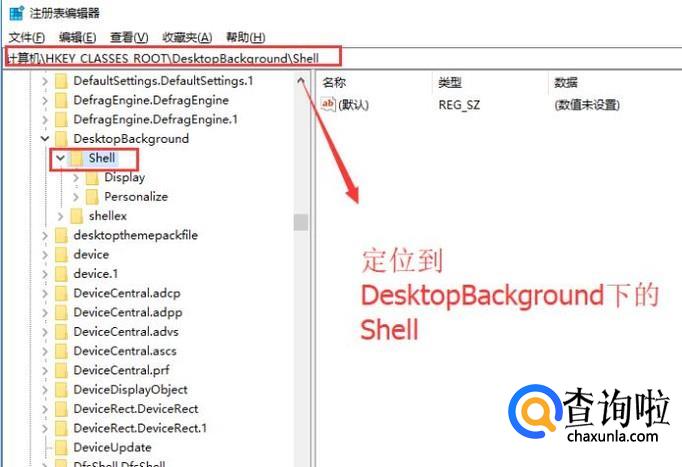The image size is (682, 467).
Task: Click the shellex folder icon
Action: 77,216
